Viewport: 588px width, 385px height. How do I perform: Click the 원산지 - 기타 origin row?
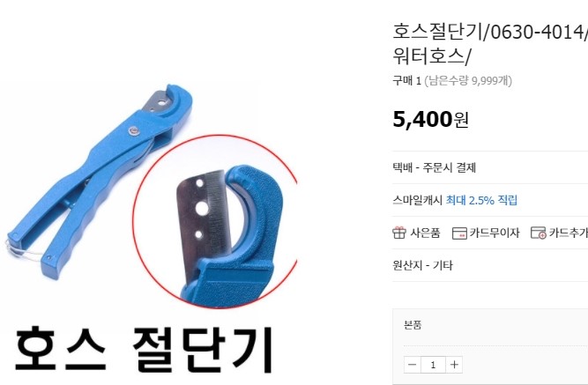point(490,265)
